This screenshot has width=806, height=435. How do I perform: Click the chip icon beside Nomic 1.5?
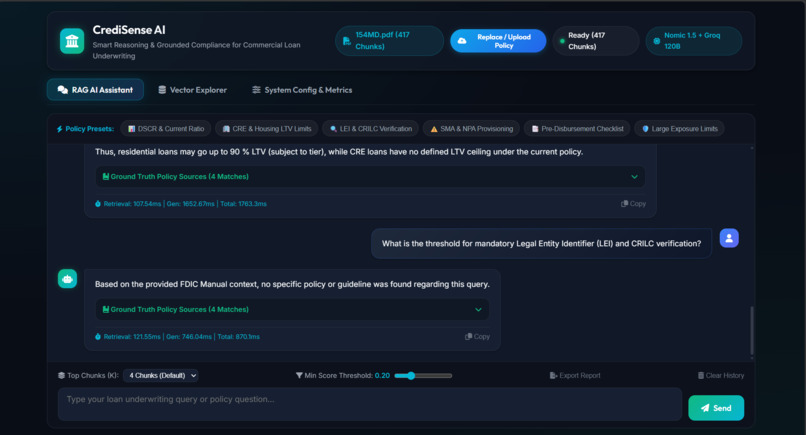coord(656,41)
